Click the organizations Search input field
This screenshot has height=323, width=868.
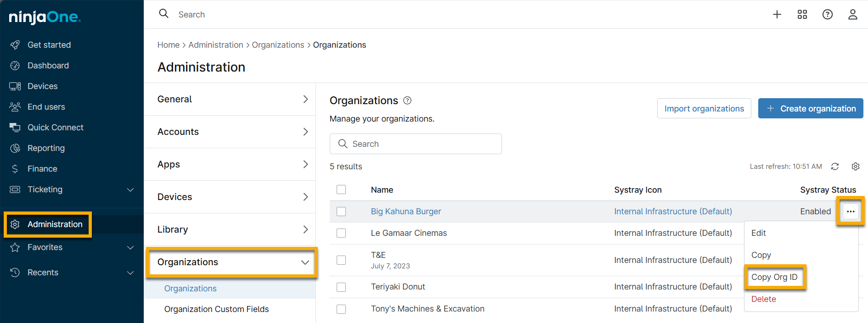416,144
